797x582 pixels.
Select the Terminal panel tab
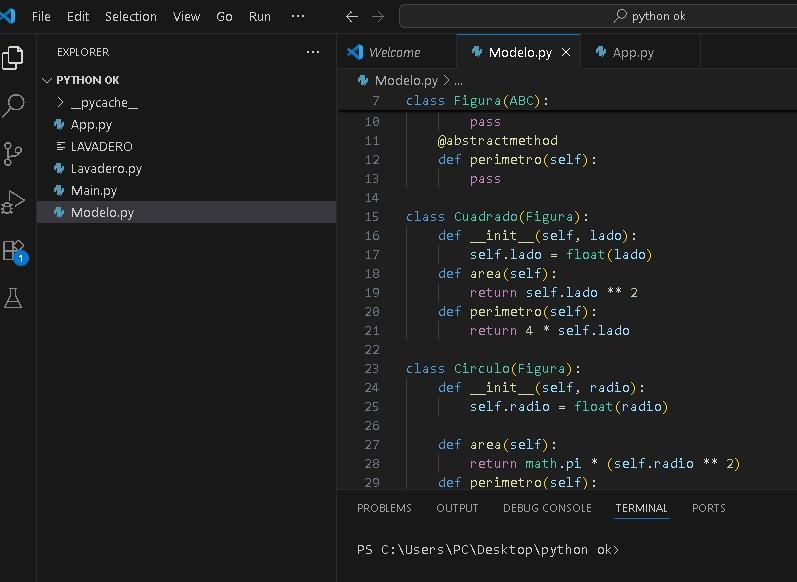(641, 508)
